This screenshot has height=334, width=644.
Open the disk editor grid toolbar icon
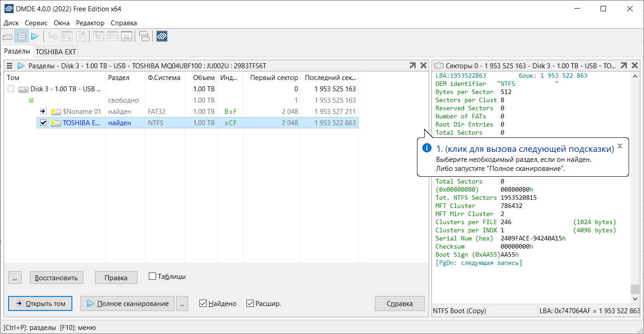(127, 36)
